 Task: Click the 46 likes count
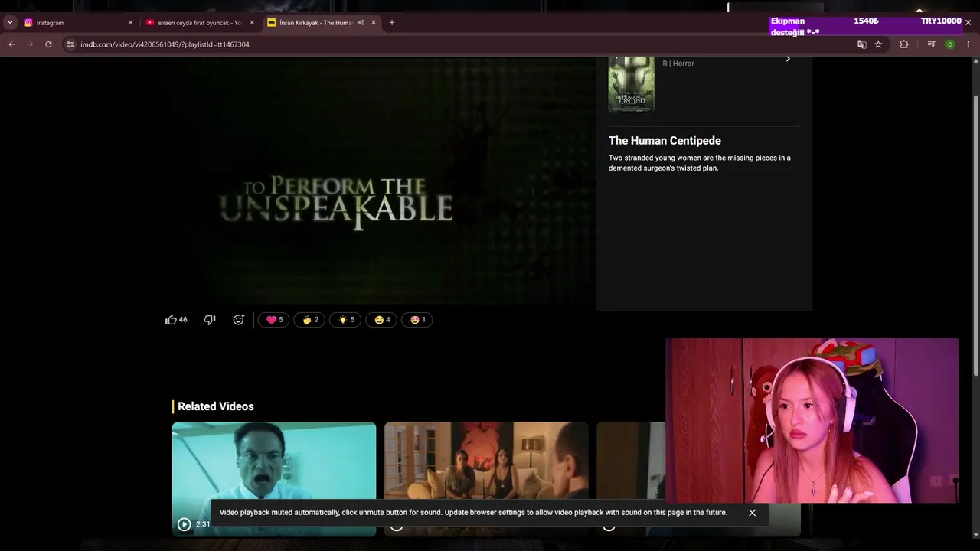click(x=183, y=320)
